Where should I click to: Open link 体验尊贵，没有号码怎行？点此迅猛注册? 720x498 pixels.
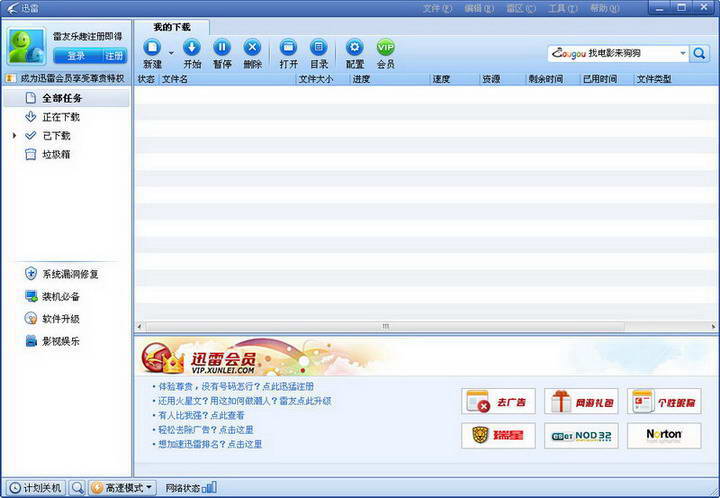click(x=236, y=386)
